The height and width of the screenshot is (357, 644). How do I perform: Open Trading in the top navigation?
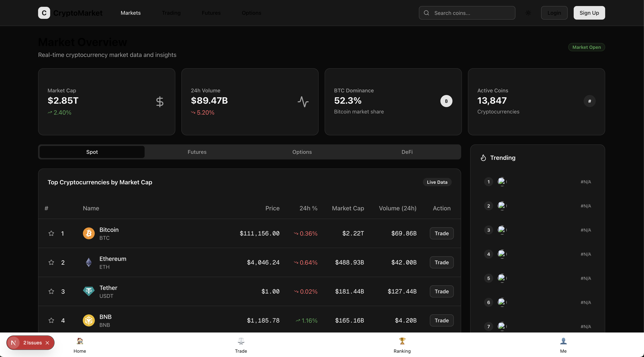171,13
